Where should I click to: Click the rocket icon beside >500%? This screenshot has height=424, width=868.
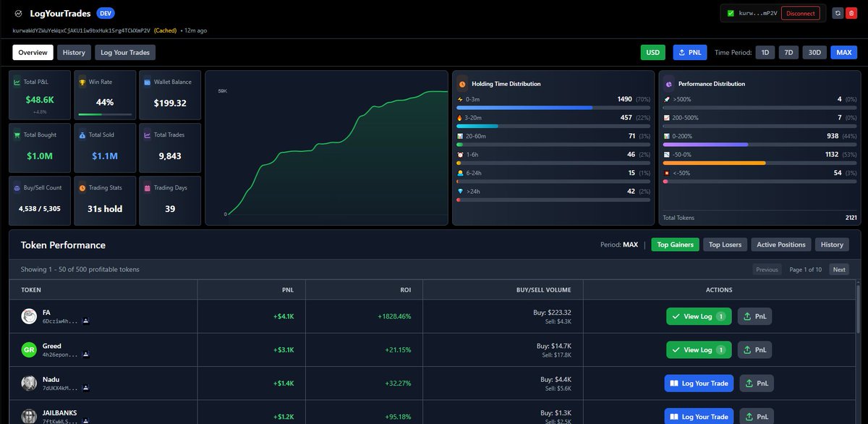(667, 99)
